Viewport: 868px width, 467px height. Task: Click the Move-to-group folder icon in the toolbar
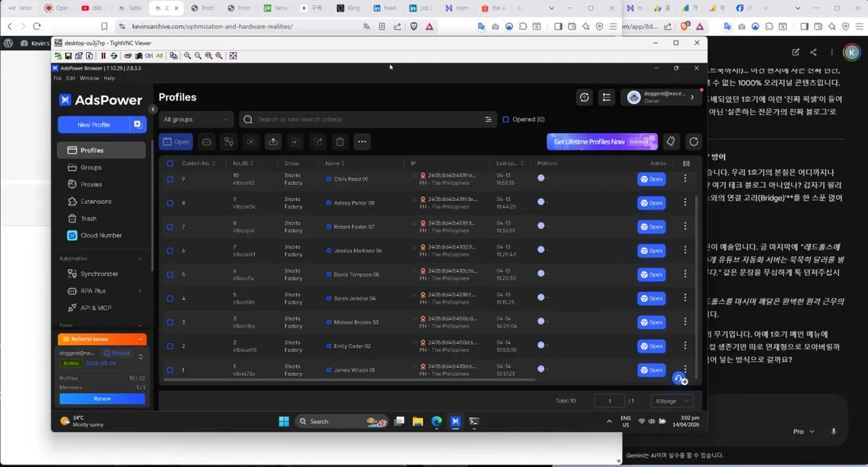tap(295, 142)
